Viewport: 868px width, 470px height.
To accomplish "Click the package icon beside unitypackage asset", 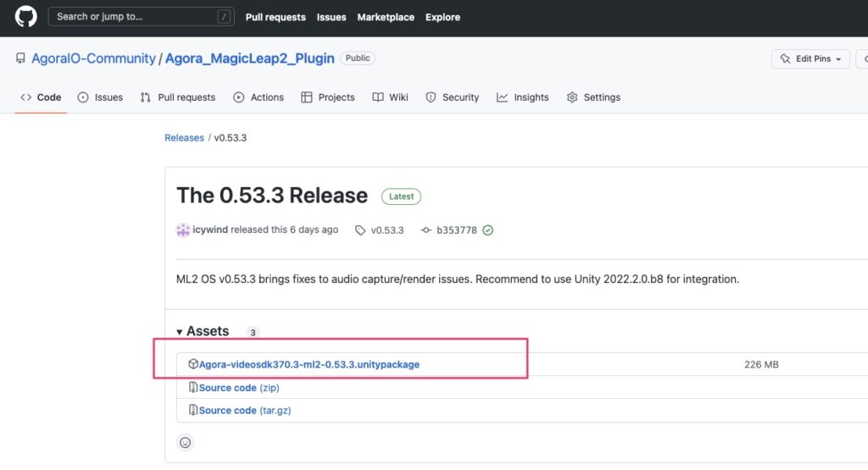I will (x=193, y=364).
